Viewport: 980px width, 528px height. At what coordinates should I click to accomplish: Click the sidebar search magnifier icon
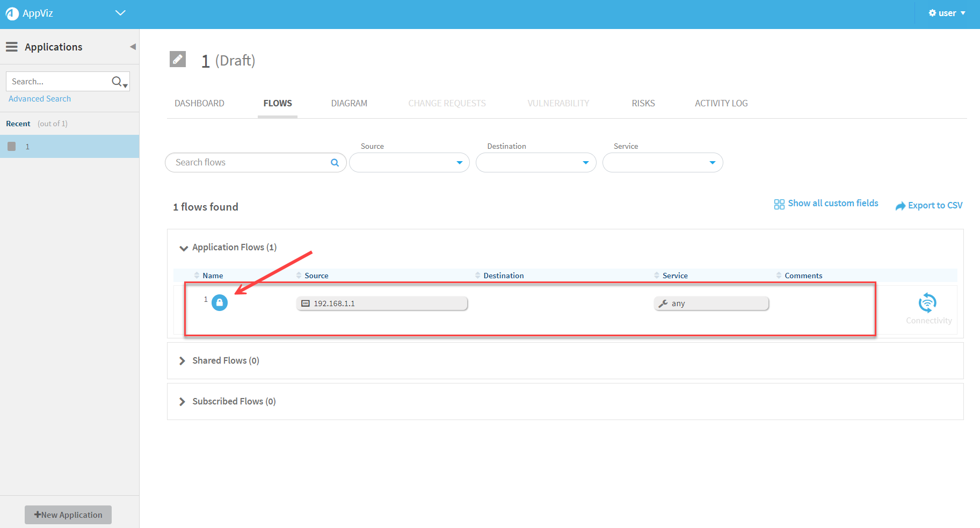117,82
